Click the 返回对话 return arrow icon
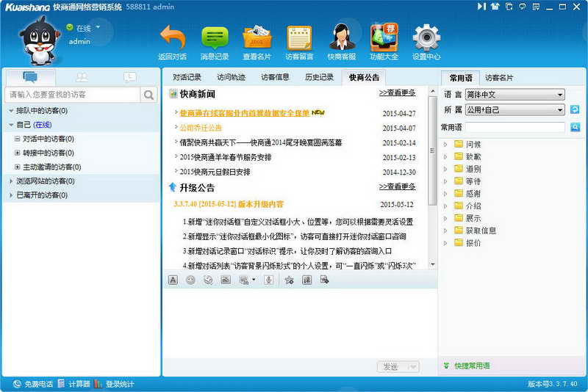Screen dimensions: 588x392 pos(173,37)
